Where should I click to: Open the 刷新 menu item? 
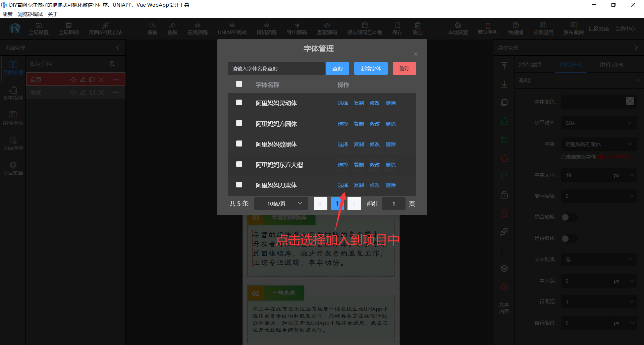coord(7,14)
